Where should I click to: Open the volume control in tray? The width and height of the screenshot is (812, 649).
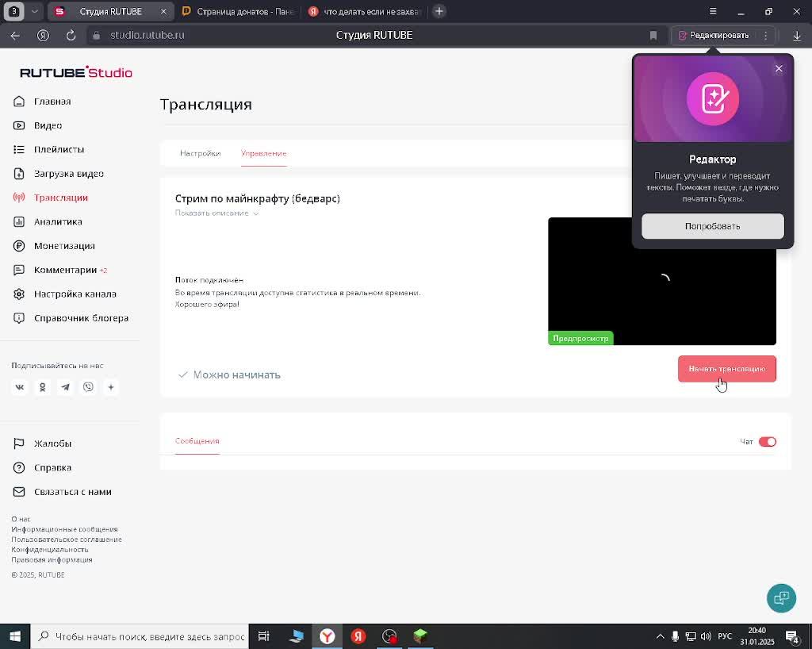pos(706,636)
